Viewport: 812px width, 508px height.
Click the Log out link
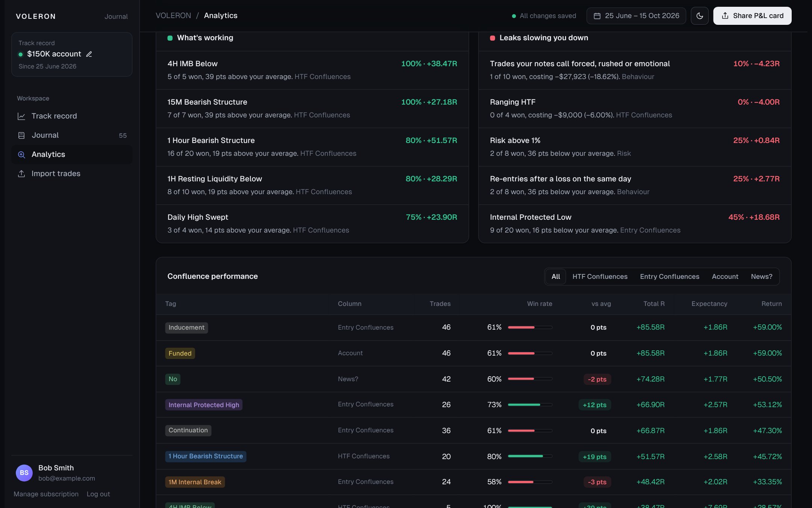(x=98, y=494)
